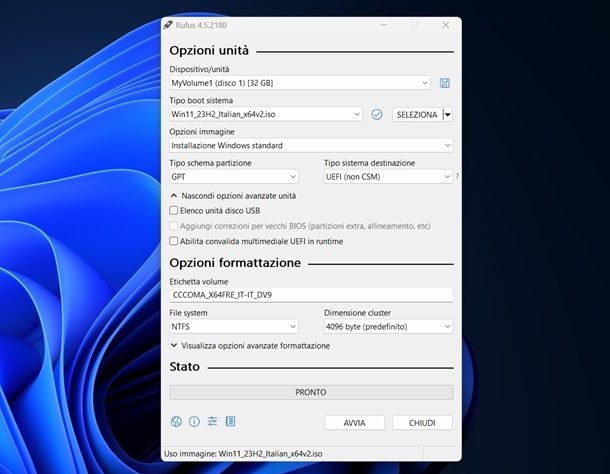Viewport: 610px width, 474px height.
Task: Click the question mark help next to UEFI
Action: (x=457, y=176)
